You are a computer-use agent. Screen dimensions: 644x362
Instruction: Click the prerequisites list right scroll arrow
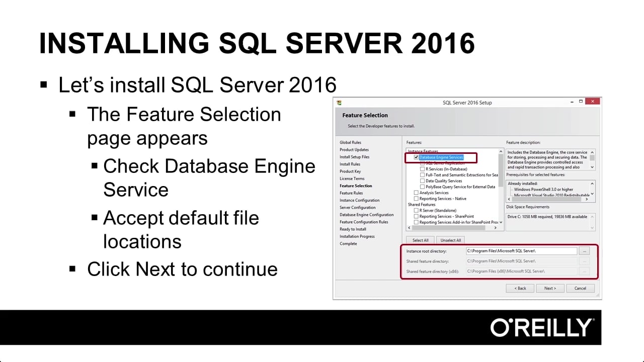pyautogui.click(x=587, y=199)
